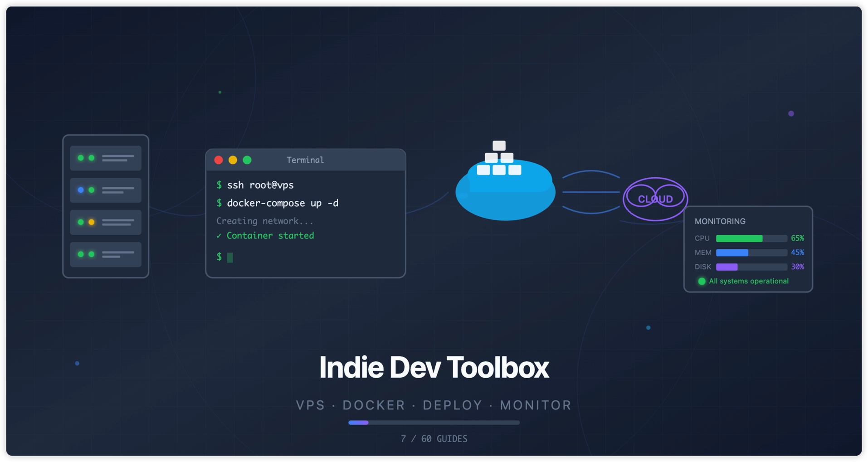
Task: Click the 45% memory value
Action: 797,253
